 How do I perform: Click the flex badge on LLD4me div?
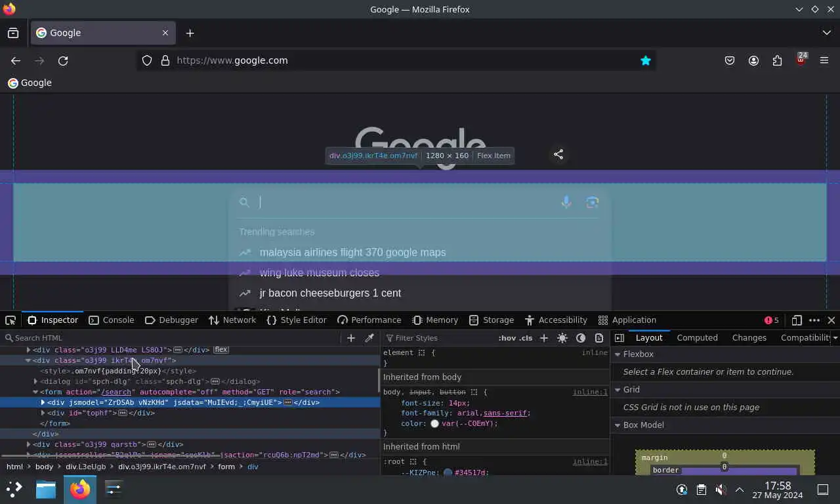tap(221, 350)
